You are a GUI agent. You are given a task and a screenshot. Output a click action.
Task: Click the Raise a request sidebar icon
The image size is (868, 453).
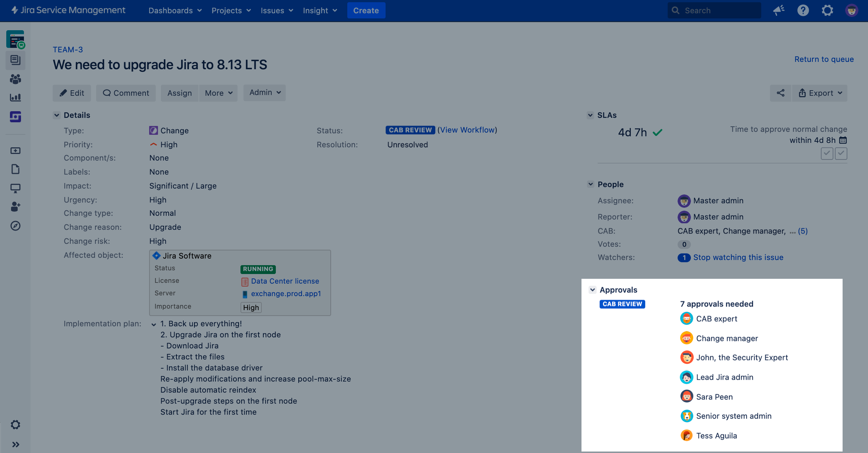tap(15, 151)
